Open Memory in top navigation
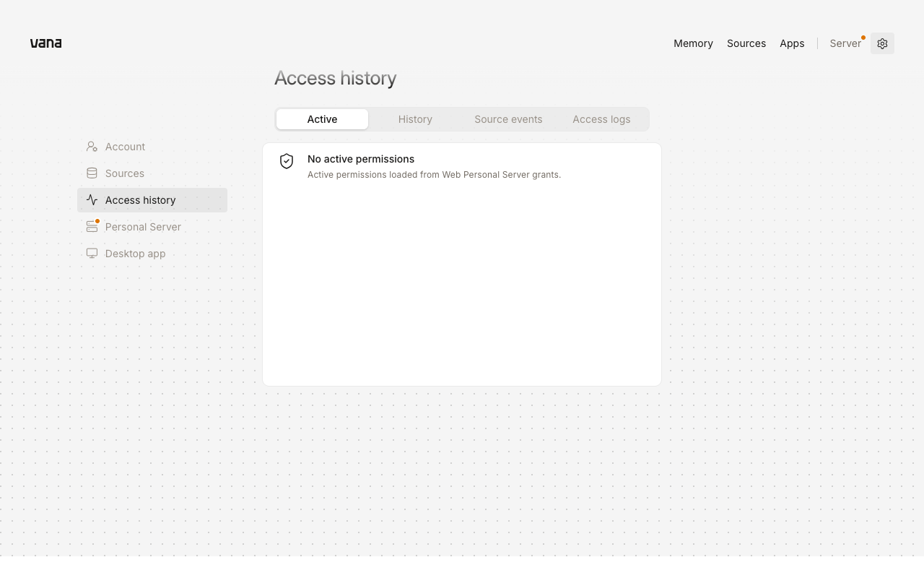 click(x=693, y=43)
